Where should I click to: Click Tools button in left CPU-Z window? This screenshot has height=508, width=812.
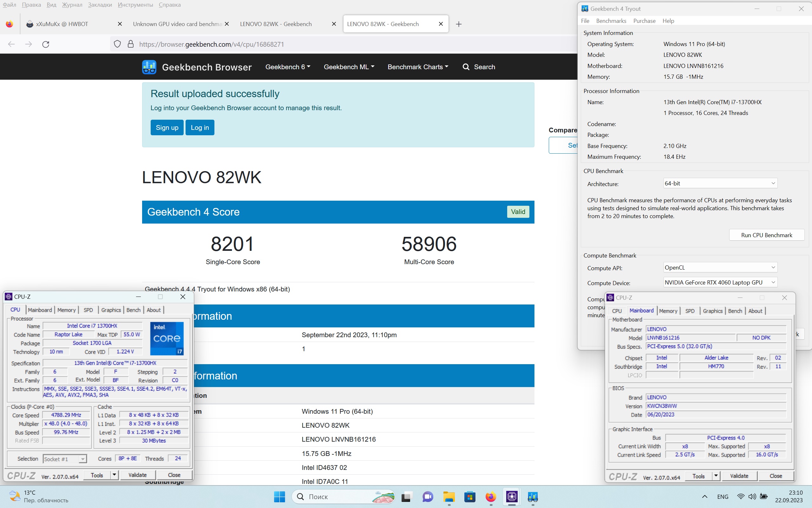point(97,475)
